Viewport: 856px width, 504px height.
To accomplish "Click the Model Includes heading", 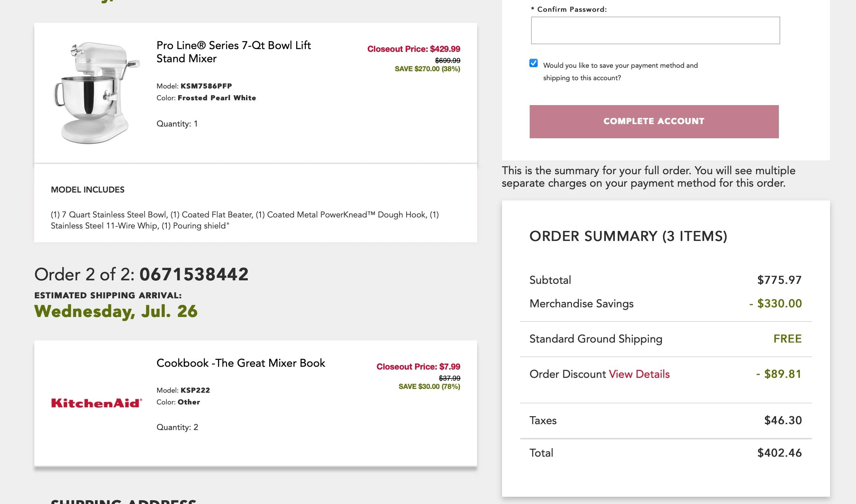I will pos(88,190).
